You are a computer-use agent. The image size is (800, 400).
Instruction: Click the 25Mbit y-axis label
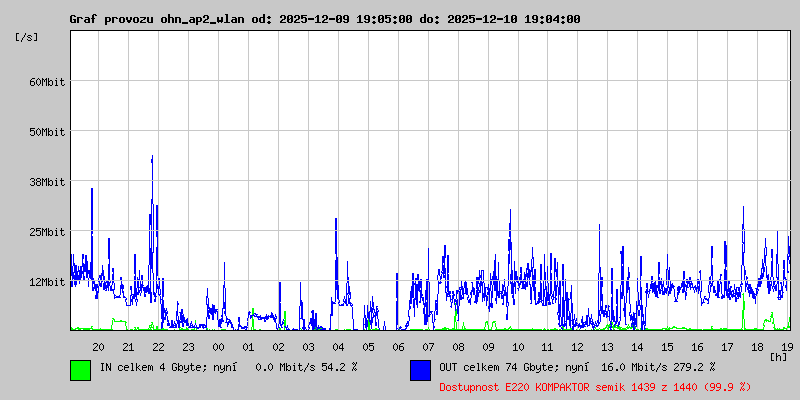tap(47, 232)
